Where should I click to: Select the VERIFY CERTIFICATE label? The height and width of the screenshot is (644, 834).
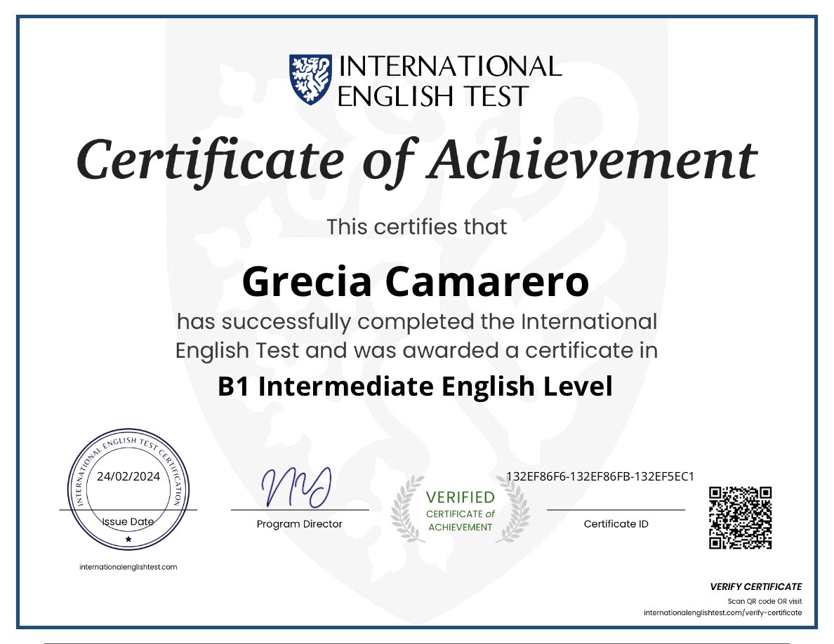(x=755, y=587)
